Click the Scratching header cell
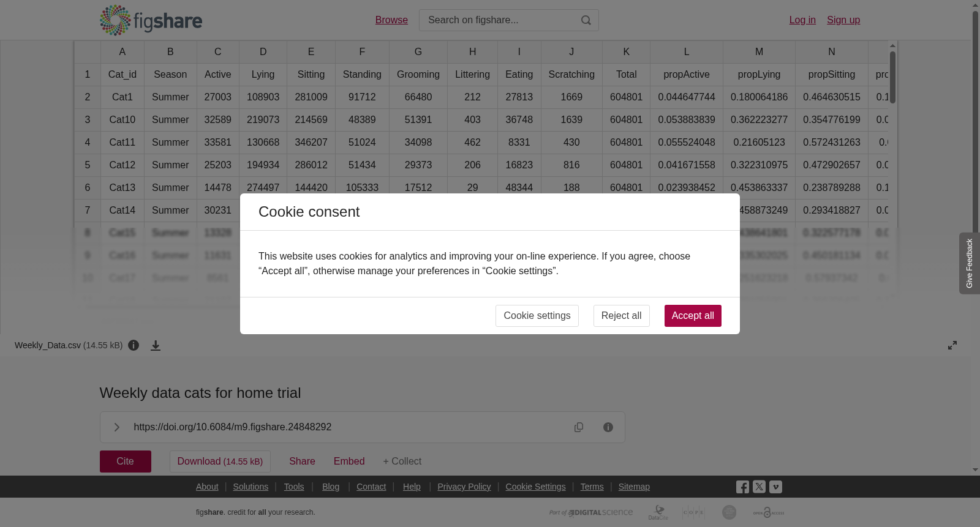The height and width of the screenshot is (527, 980). tap(571, 75)
